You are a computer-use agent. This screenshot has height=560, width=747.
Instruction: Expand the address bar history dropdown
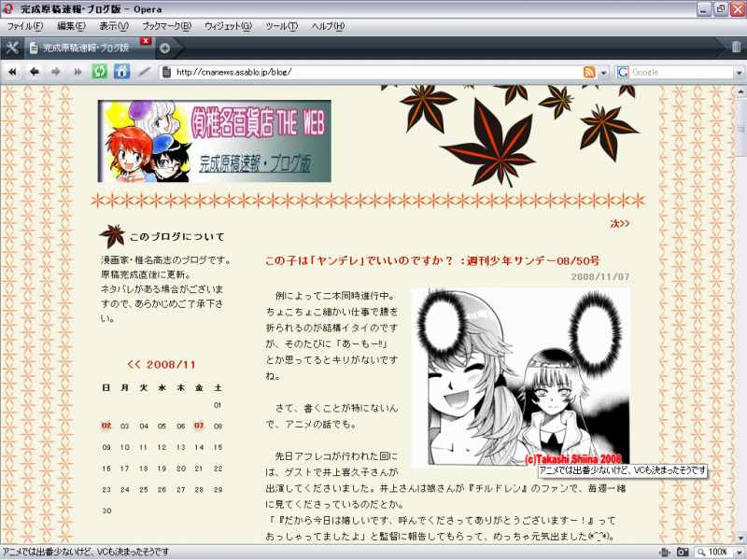tap(603, 73)
